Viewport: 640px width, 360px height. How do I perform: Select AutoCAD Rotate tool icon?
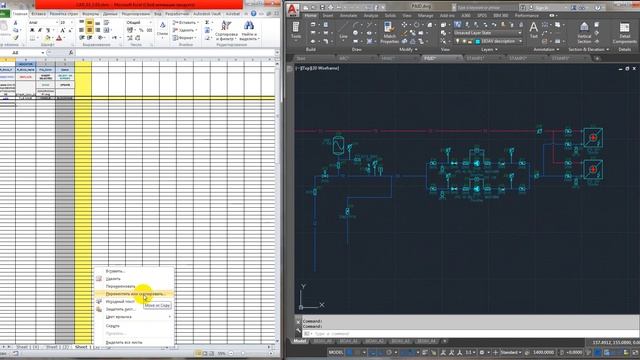(416, 25)
